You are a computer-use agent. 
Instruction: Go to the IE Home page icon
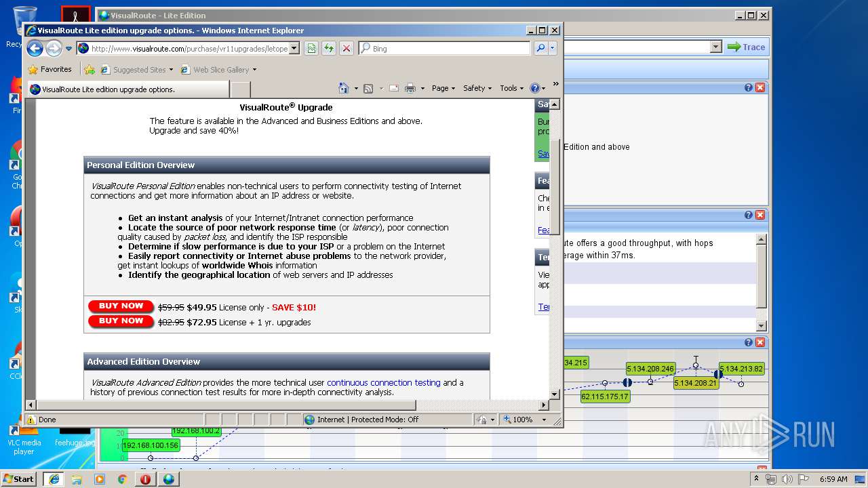pos(343,88)
